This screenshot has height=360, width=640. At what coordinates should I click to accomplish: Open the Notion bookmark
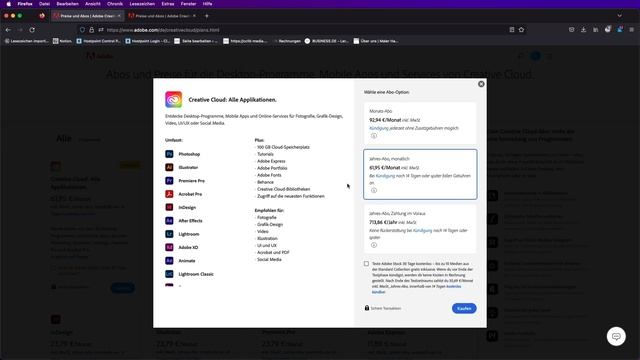click(62, 41)
